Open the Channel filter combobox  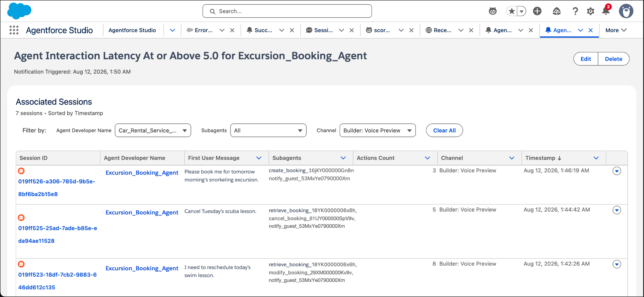click(x=377, y=130)
